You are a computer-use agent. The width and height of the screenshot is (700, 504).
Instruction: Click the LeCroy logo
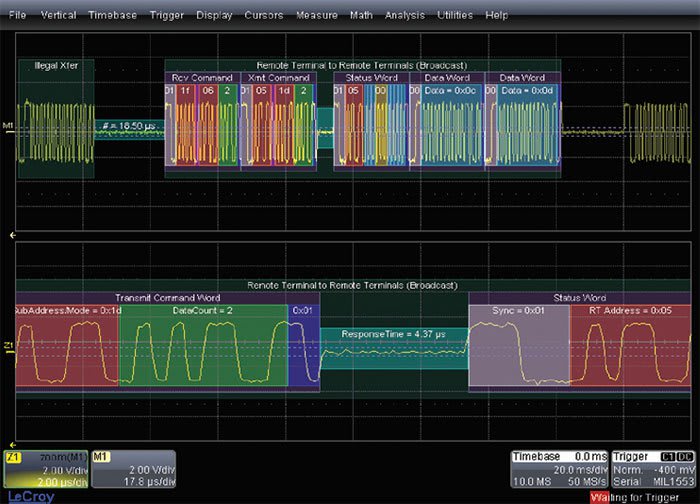(28, 495)
